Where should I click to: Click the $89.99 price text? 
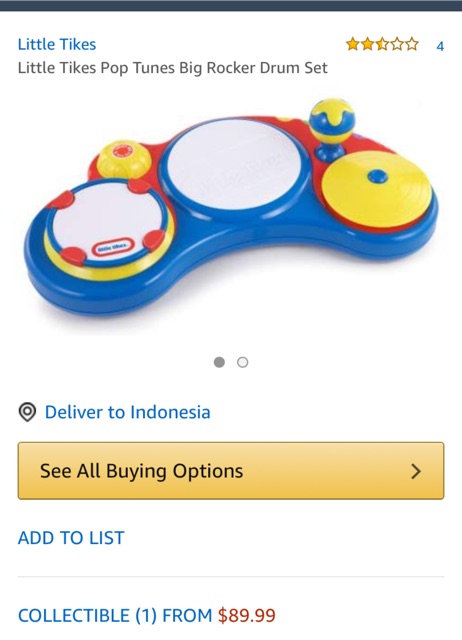[247, 615]
